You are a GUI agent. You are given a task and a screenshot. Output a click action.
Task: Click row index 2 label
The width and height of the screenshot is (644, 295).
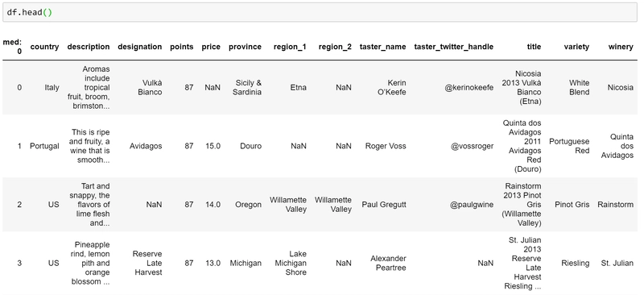click(x=19, y=205)
